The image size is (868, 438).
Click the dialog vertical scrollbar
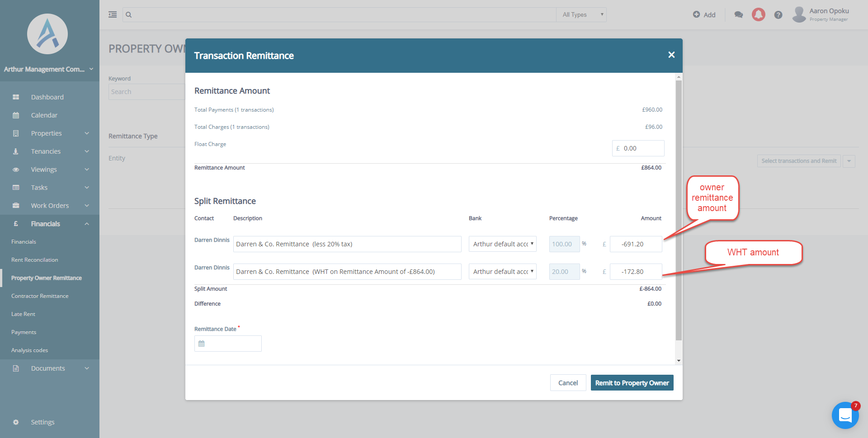pyautogui.click(x=679, y=210)
